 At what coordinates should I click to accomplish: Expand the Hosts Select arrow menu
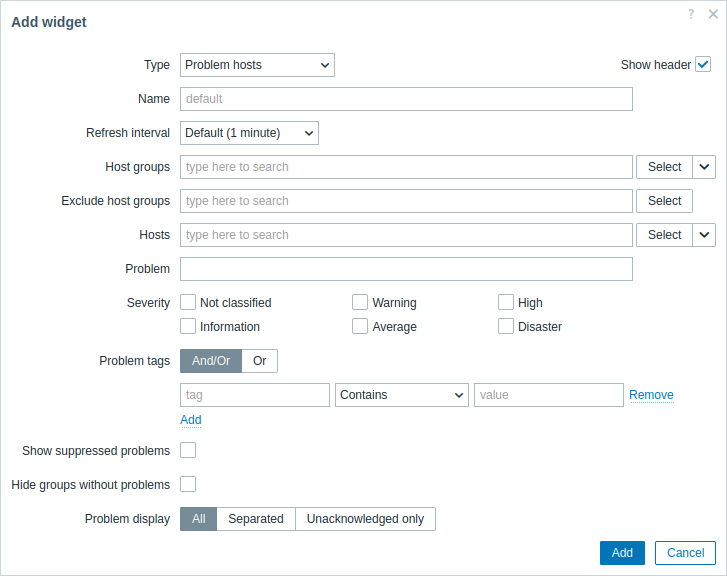point(704,235)
